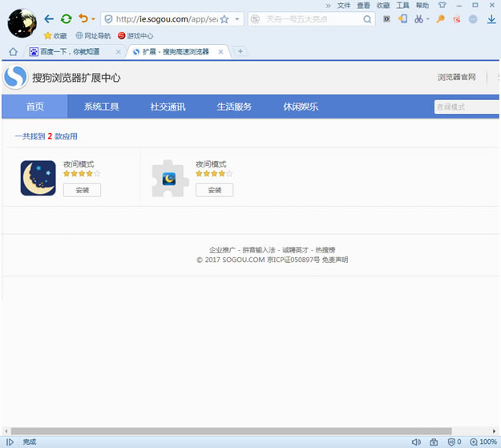501x448 pixels.
Task: Click the Sogou search box field
Action: point(312,19)
